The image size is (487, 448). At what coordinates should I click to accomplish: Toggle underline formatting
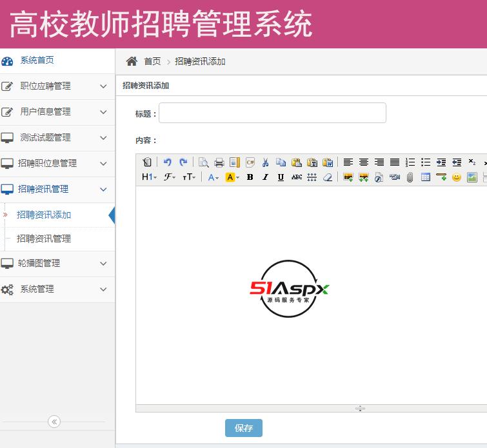click(281, 177)
